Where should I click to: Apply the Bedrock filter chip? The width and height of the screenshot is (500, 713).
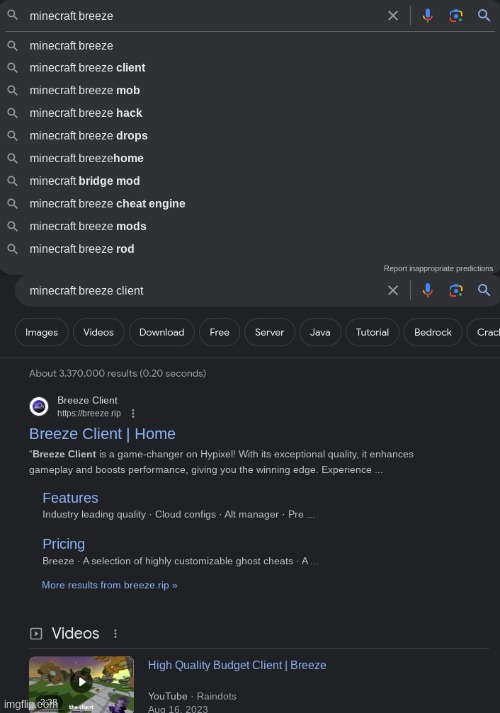(x=433, y=332)
